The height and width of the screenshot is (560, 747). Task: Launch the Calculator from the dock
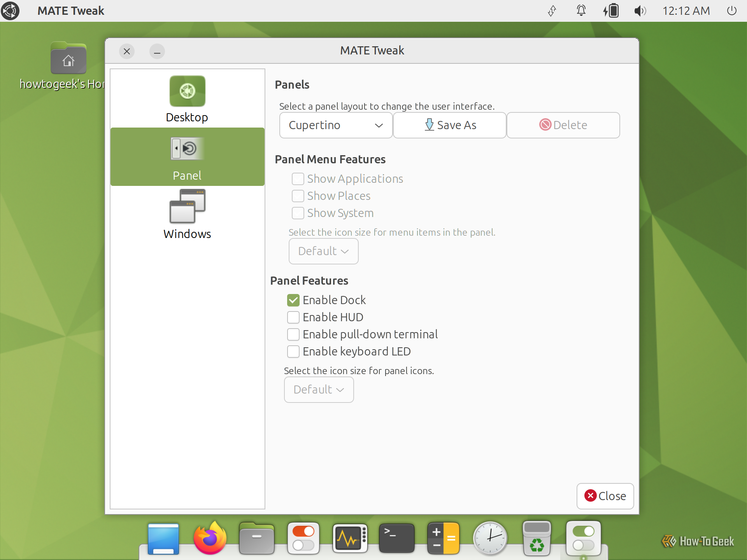coord(444,538)
